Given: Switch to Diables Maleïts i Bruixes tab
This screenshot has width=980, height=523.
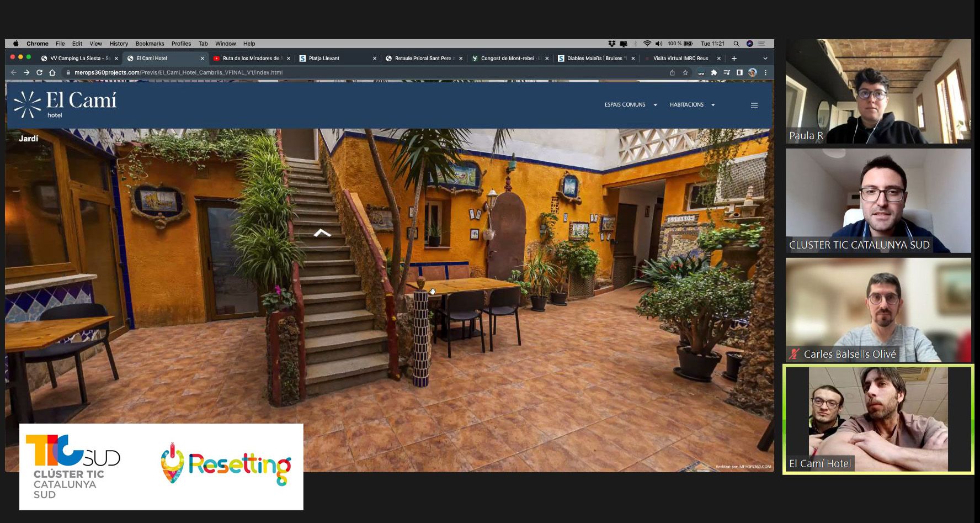Looking at the screenshot, I should pos(596,58).
